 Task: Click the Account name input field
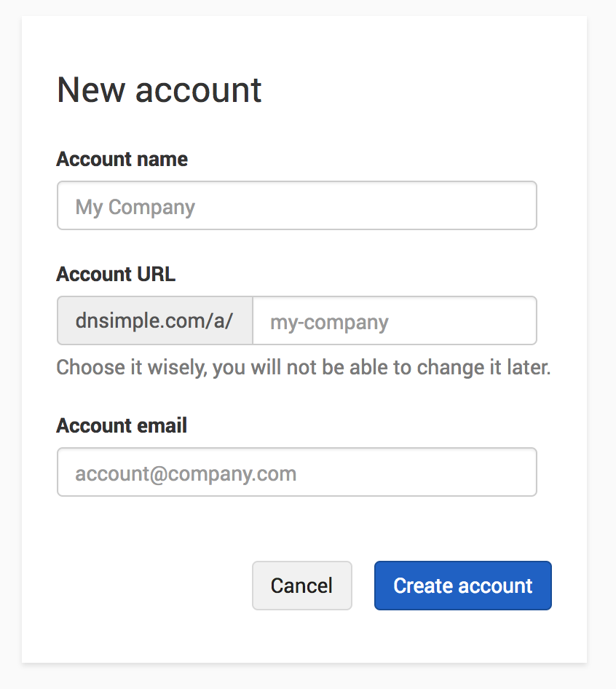(x=296, y=206)
